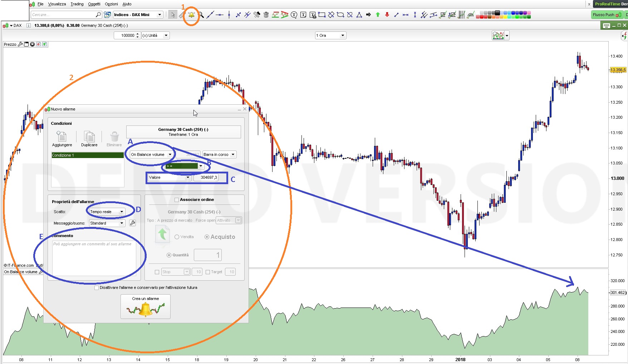Select the cursor pointer tool

tap(173, 15)
